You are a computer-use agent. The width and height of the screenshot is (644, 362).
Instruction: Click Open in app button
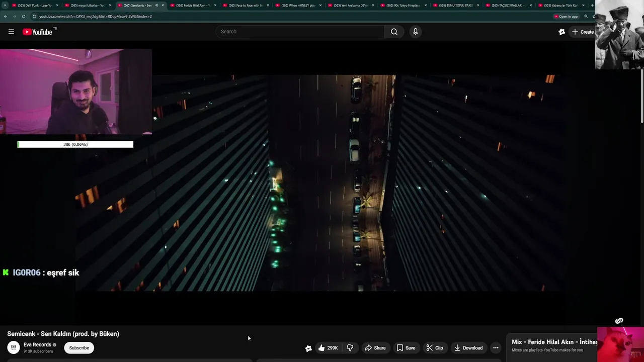point(566,17)
